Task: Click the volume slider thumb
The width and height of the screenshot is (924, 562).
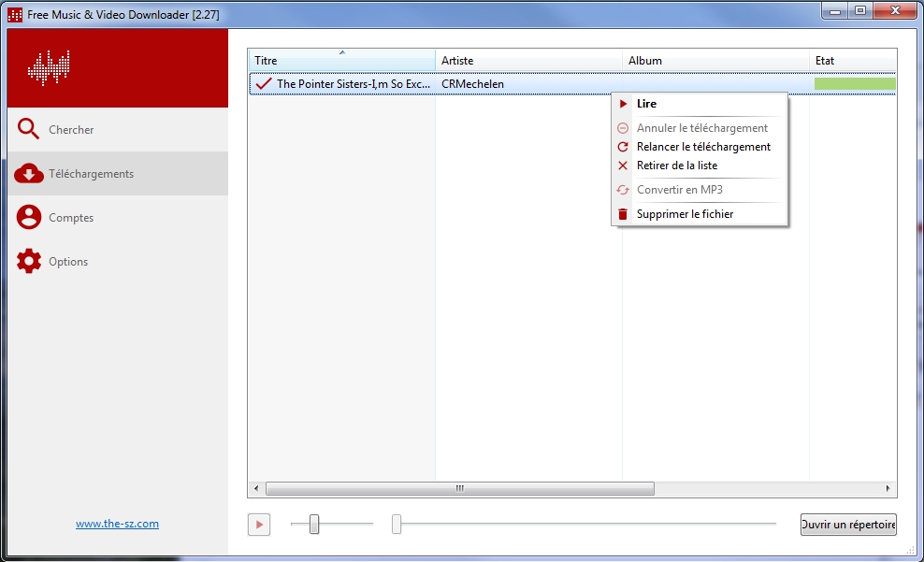Action: 314,524
